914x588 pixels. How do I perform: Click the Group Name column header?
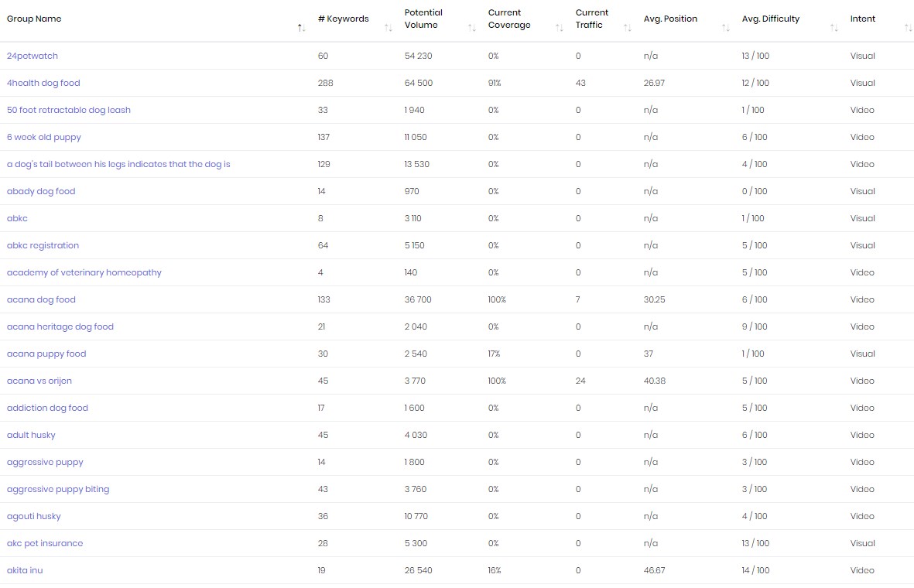pyautogui.click(x=34, y=19)
